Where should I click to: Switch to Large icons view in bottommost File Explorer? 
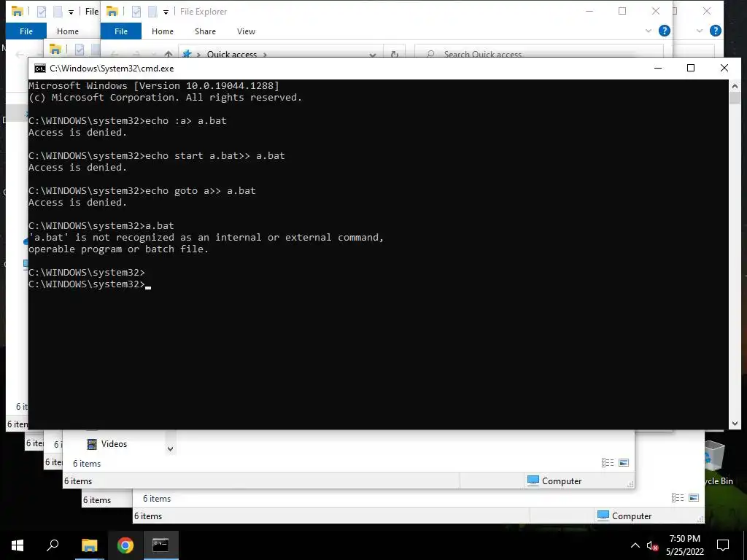(694, 498)
